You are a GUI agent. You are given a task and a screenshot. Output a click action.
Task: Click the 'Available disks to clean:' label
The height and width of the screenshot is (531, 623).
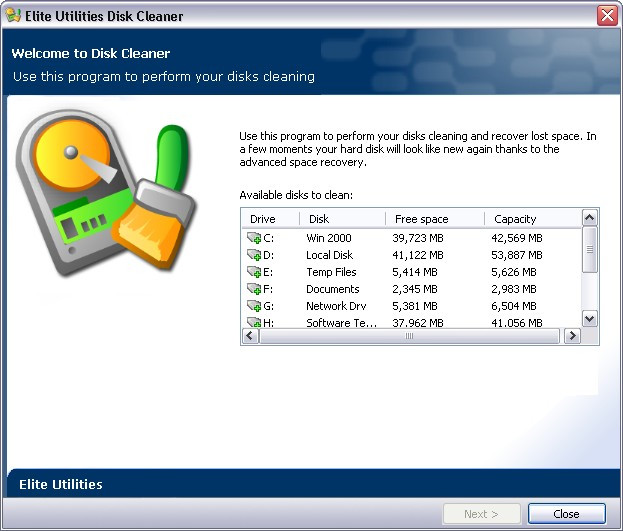click(296, 195)
